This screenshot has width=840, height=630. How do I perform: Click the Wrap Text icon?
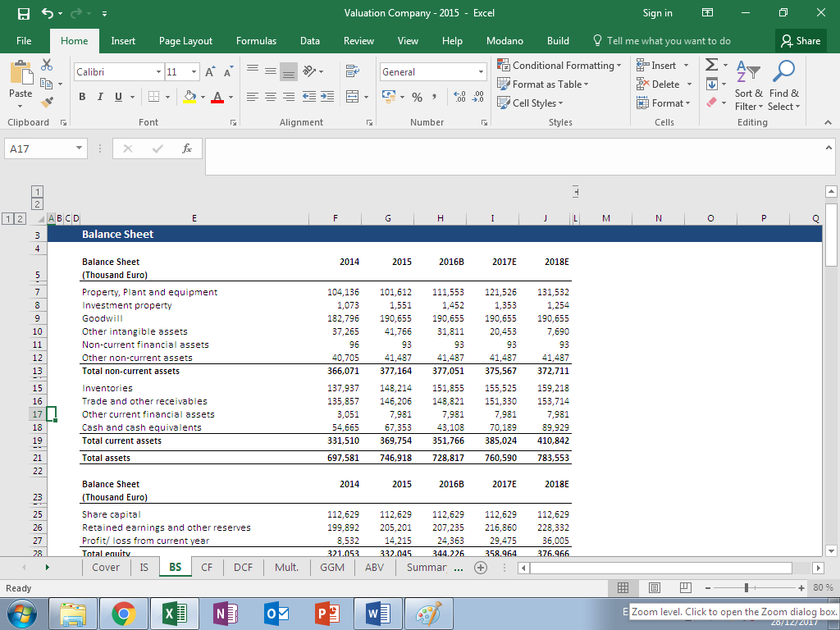tap(353, 72)
